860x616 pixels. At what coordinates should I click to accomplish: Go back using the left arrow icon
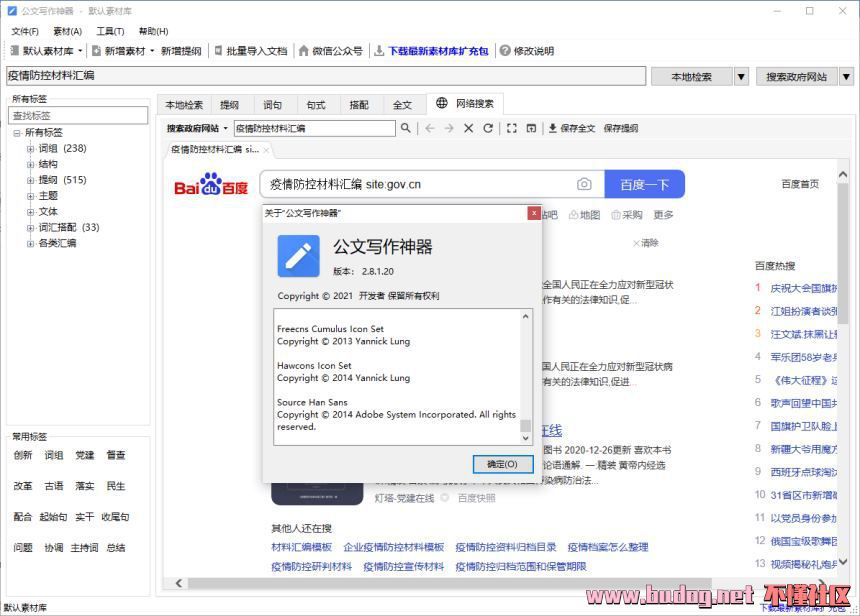(x=429, y=128)
